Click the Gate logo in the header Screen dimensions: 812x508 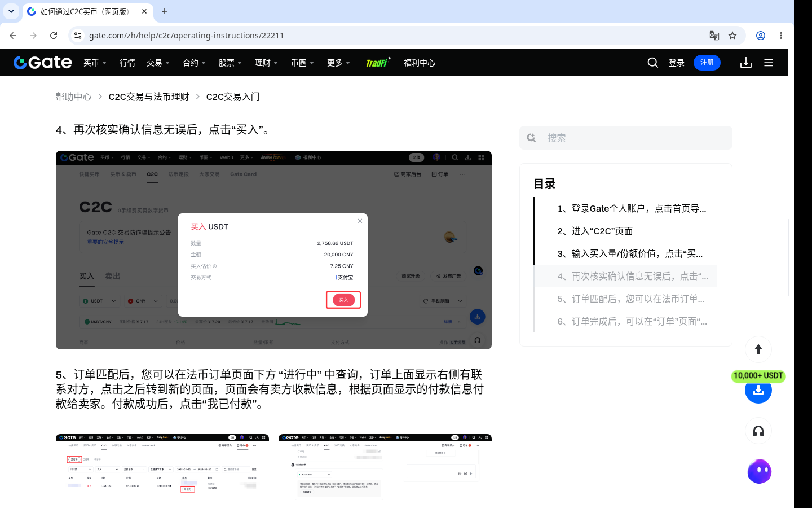(x=43, y=63)
